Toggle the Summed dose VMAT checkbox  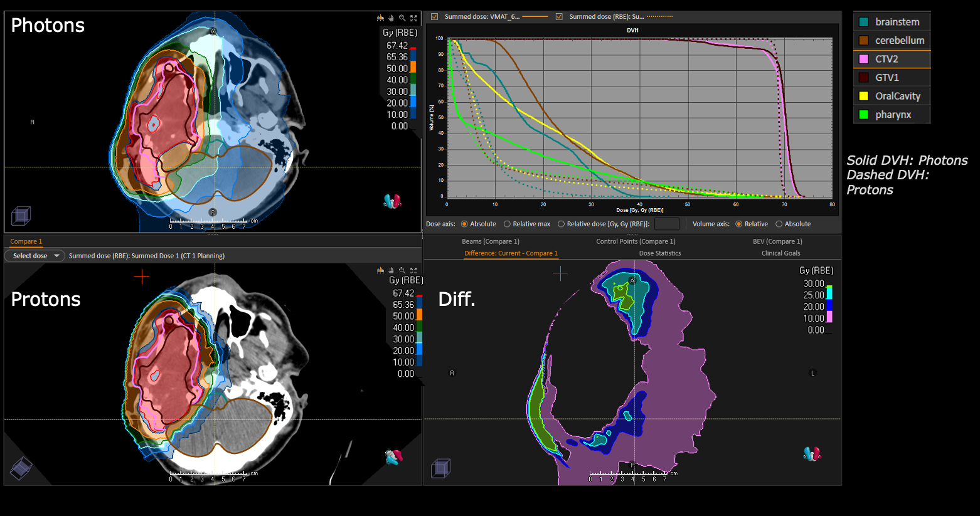tap(434, 17)
